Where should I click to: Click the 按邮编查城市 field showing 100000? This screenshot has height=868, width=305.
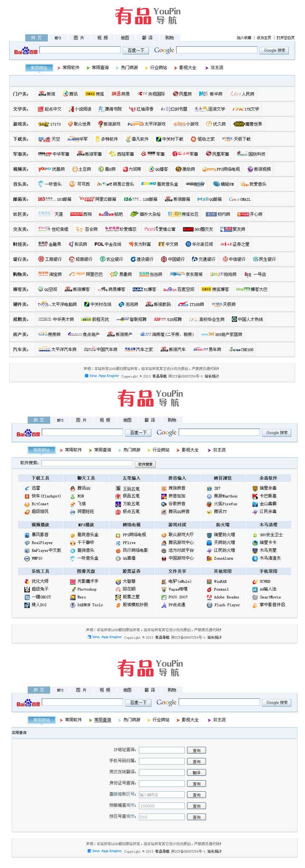tap(162, 806)
